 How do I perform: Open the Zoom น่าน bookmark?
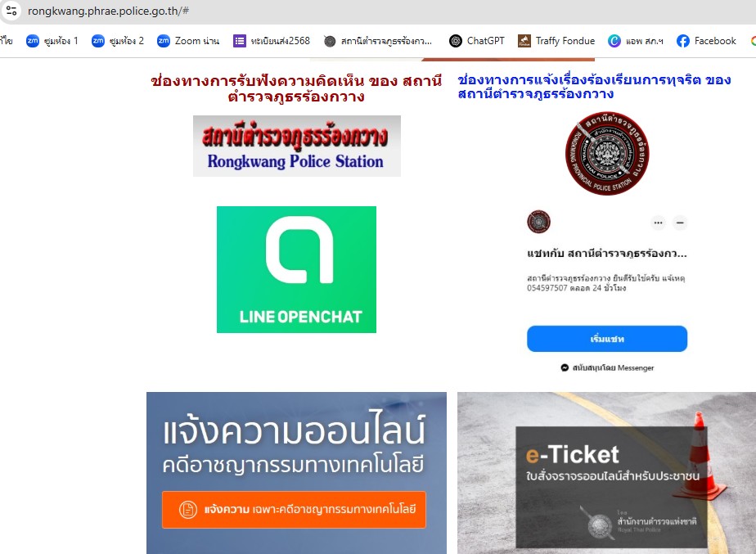188,41
